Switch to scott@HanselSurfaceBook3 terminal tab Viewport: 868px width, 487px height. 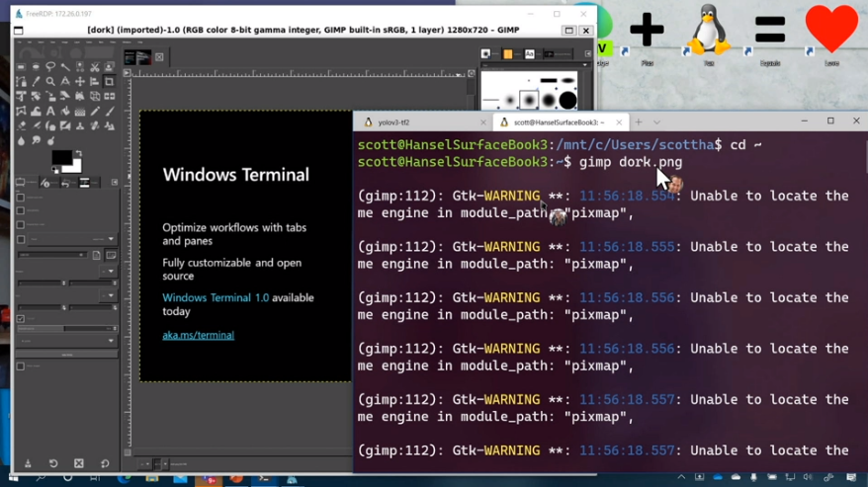pos(560,122)
